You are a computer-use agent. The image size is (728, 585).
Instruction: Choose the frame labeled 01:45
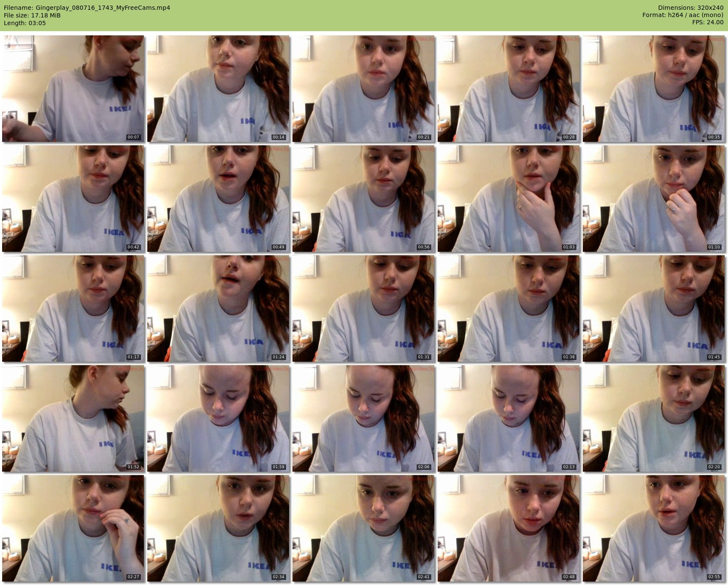654,308
